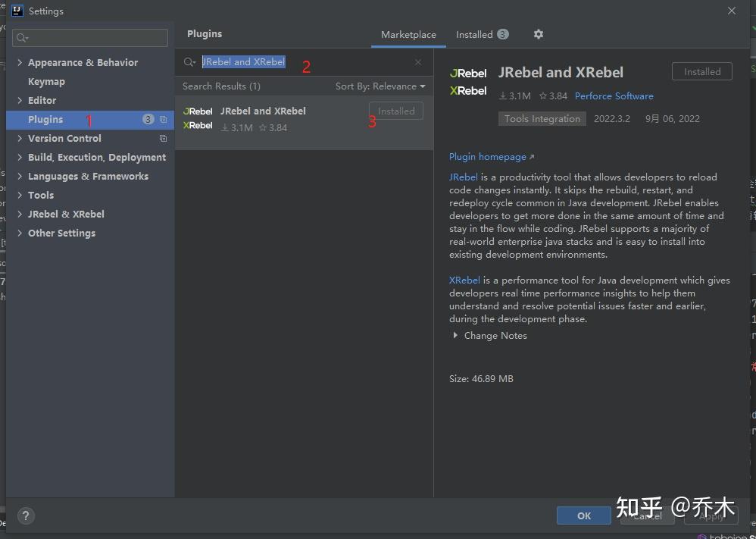Screen dimensions: 756x539
Task: Expand Build, Execution, Deployment node
Action: (20, 158)
